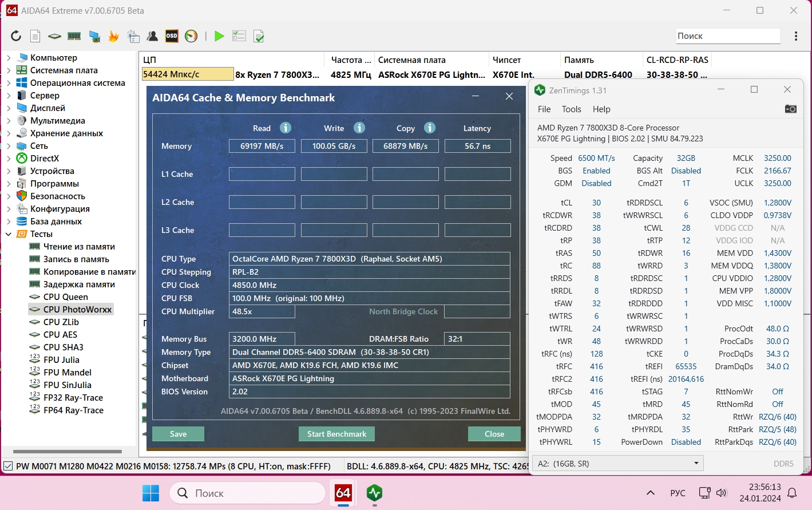Select CPU ZLib benchmark in the tree

61,322
